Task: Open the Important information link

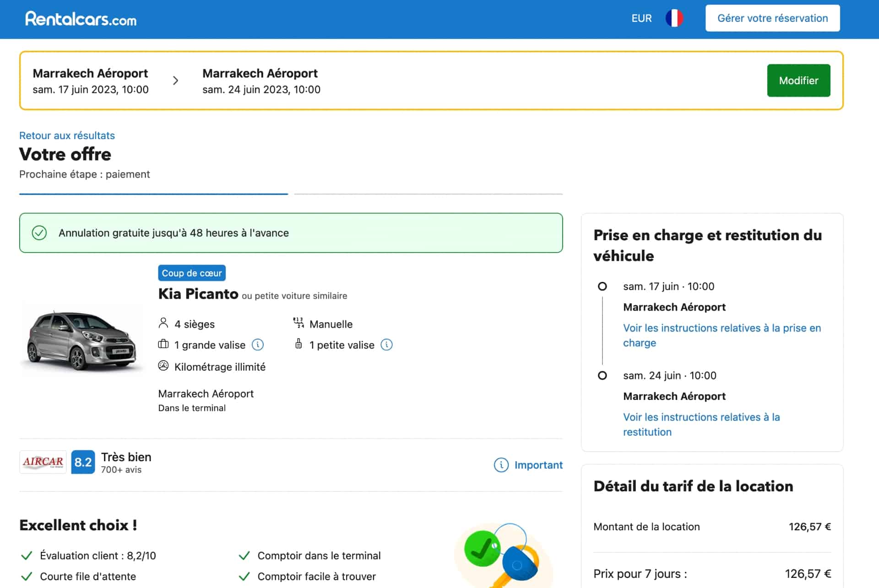Action: coord(538,465)
